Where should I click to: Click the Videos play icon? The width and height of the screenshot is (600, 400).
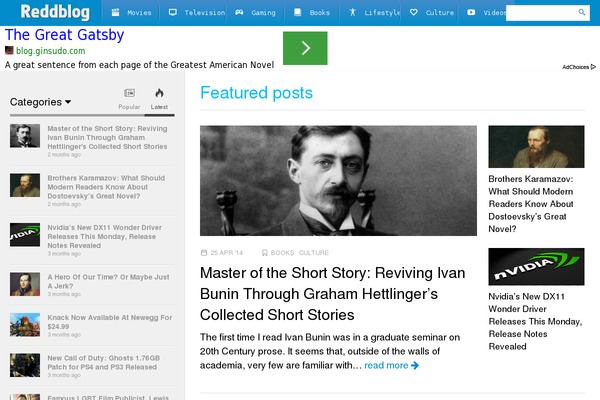point(471,12)
